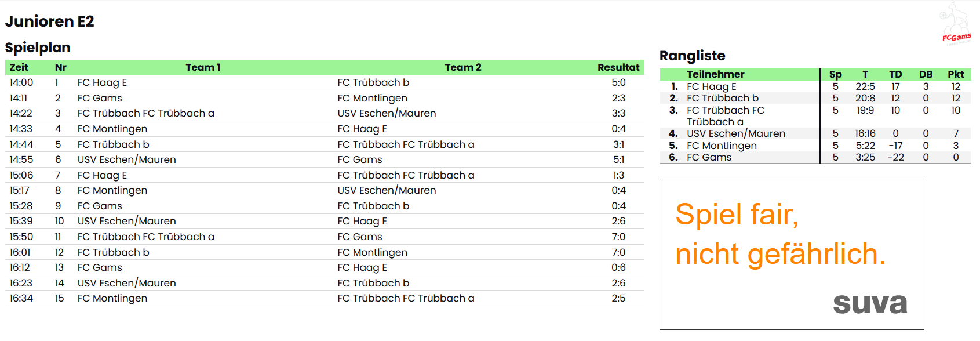
Task: Select the Spielplan section heading
Action: tap(38, 48)
